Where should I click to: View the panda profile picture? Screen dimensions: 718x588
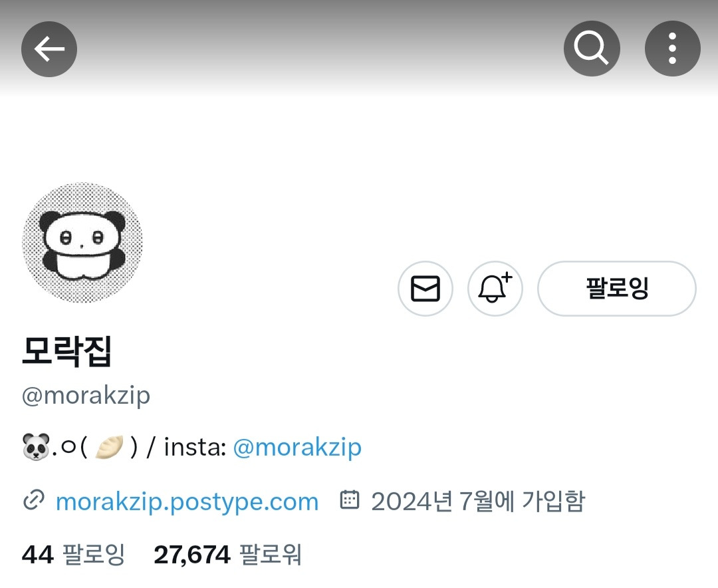[x=82, y=242]
